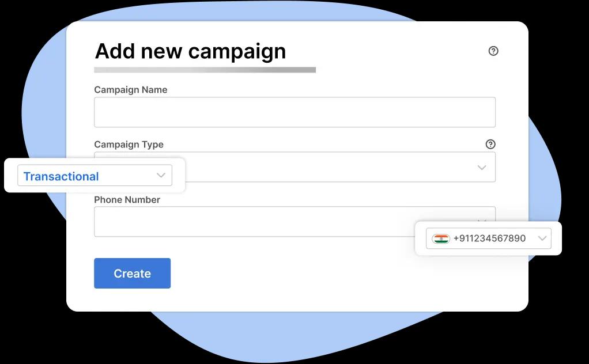Click the Phone Number label
The height and width of the screenshot is (364, 589).
tap(127, 200)
